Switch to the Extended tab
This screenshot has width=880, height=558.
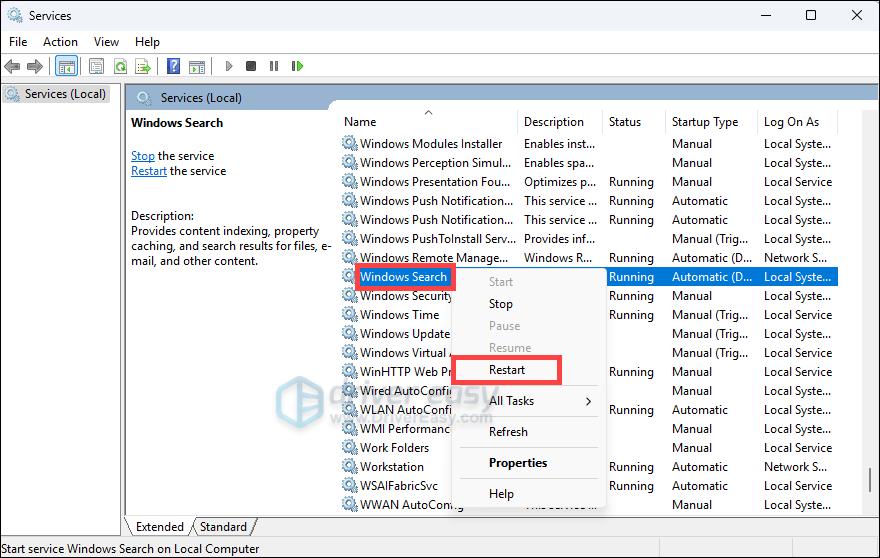tap(159, 527)
